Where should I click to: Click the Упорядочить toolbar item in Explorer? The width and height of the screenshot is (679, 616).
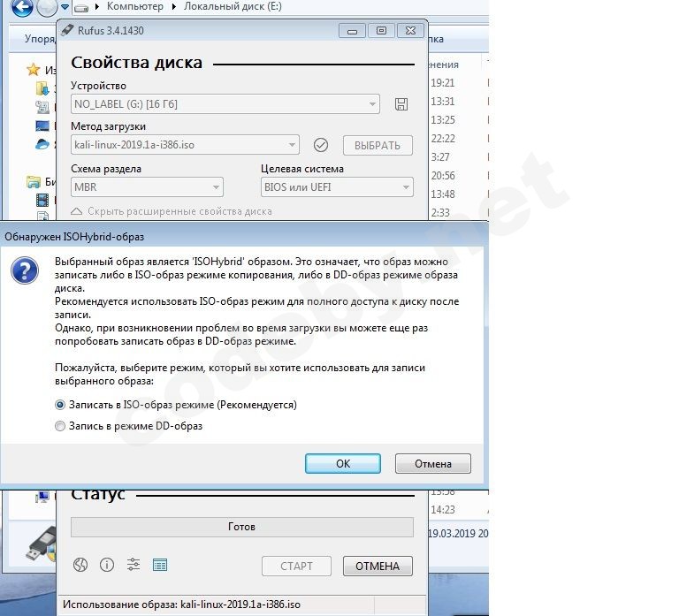point(40,39)
